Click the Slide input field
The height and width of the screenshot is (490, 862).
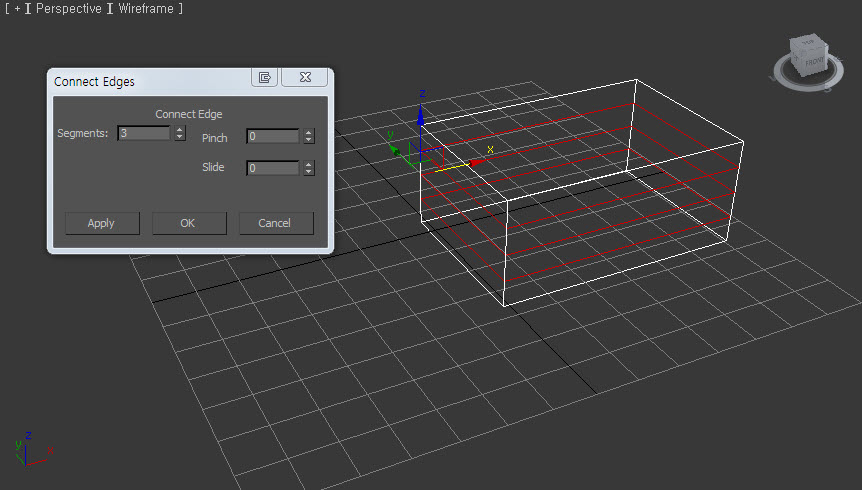point(273,168)
